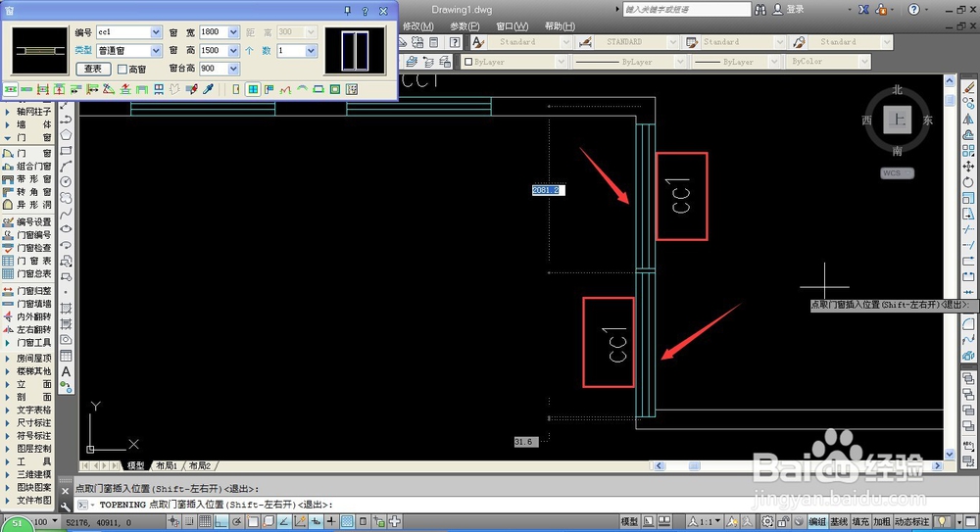Click workspace gear icon in status bar

767,521
